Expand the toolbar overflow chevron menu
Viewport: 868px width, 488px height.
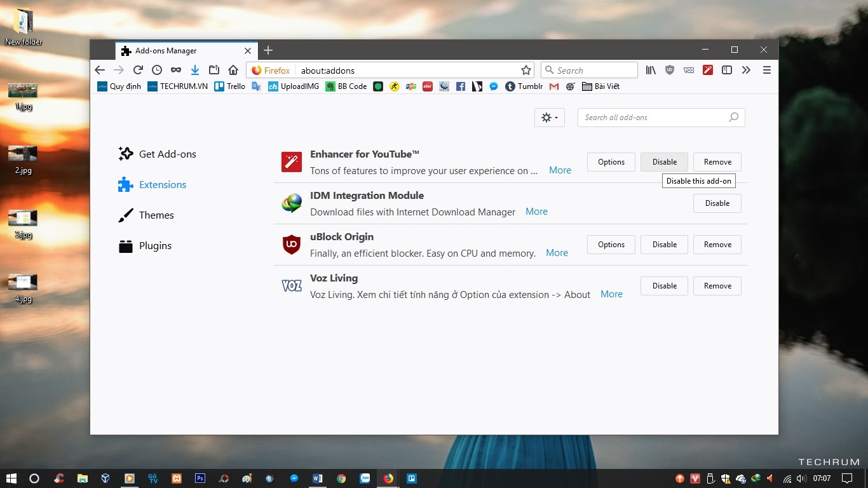pyautogui.click(x=746, y=71)
